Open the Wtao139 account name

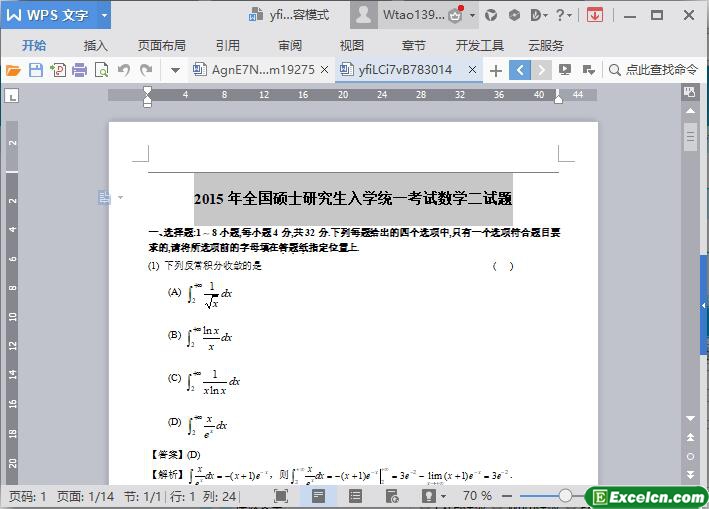click(x=413, y=15)
